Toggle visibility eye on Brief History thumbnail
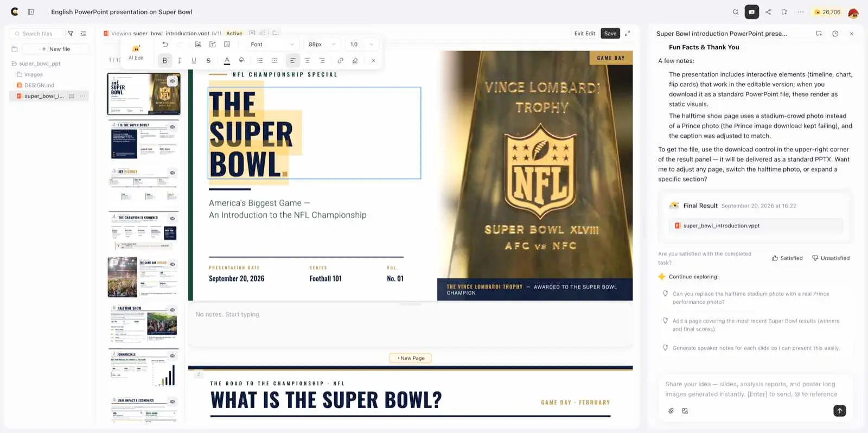This screenshot has height=433, width=868. click(x=173, y=173)
